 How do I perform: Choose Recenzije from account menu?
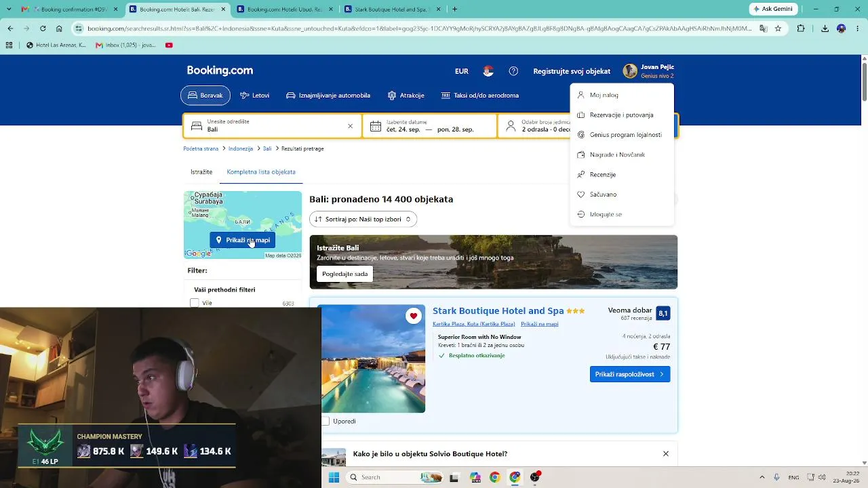[623, 175]
